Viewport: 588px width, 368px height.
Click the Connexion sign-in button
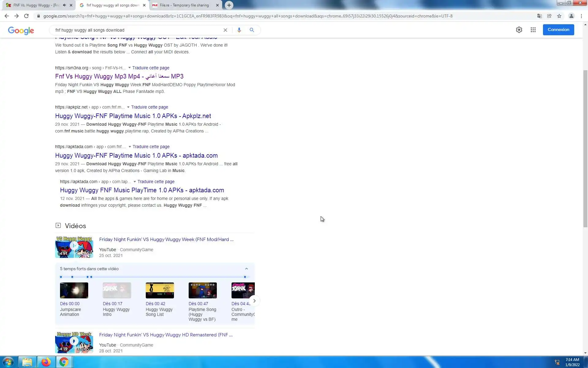click(558, 30)
